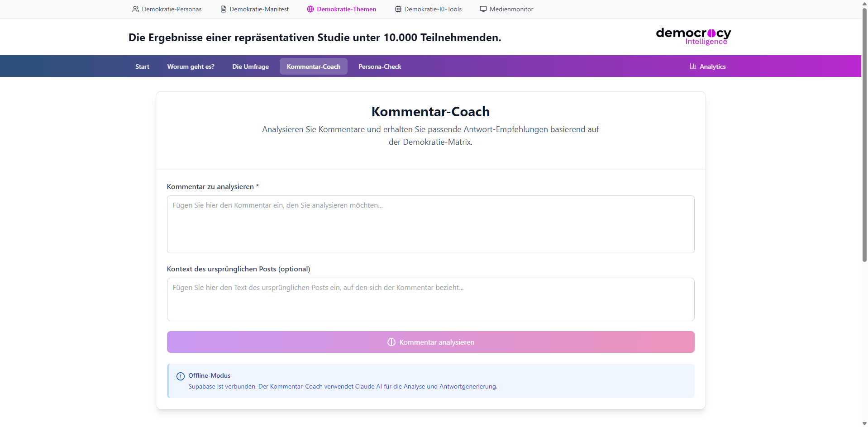Image resolution: width=868 pixels, height=427 pixels.
Task: Focus the Kommentar zu analysieren text area
Action: pyautogui.click(x=431, y=224)
